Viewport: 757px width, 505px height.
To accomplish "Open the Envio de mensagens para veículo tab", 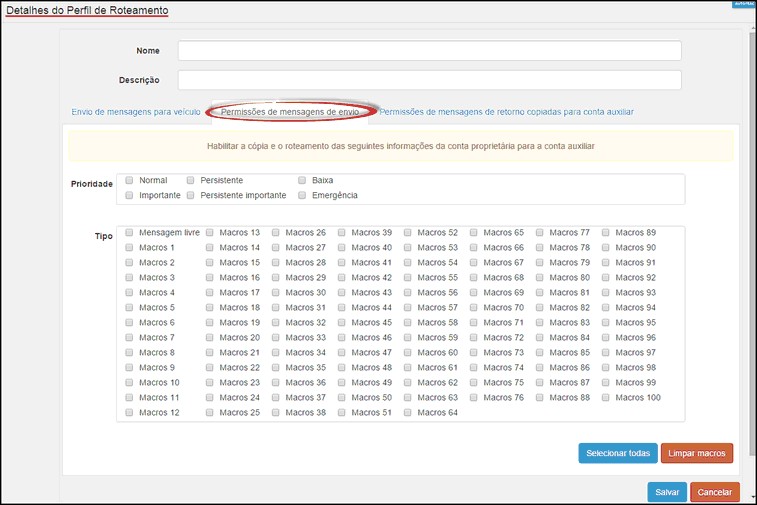I will point(136,112).
